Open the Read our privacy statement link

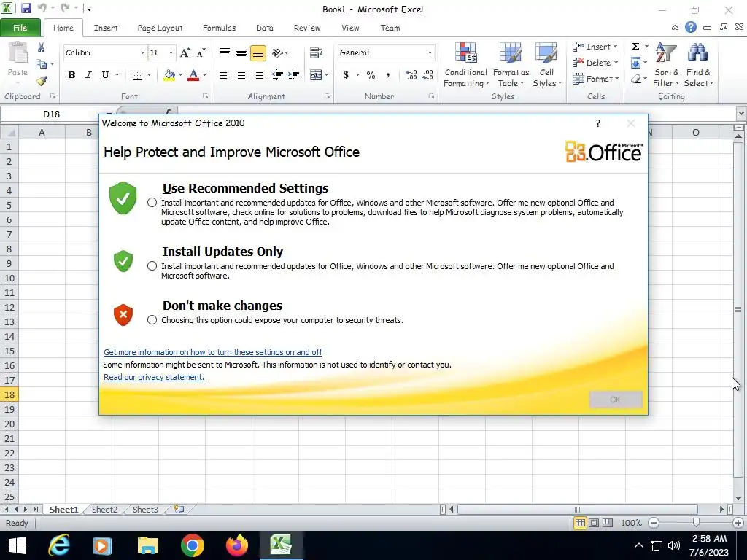tap(154, 377)
